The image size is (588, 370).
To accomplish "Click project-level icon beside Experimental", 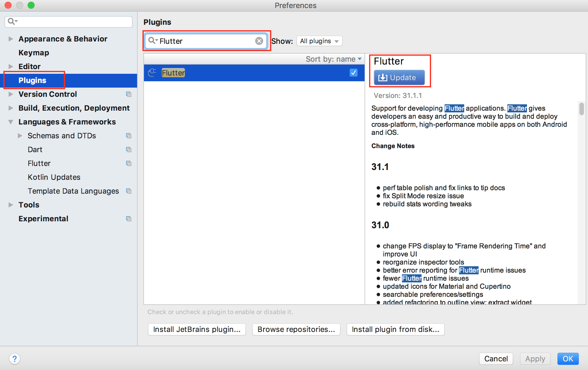I will point(129,219).
